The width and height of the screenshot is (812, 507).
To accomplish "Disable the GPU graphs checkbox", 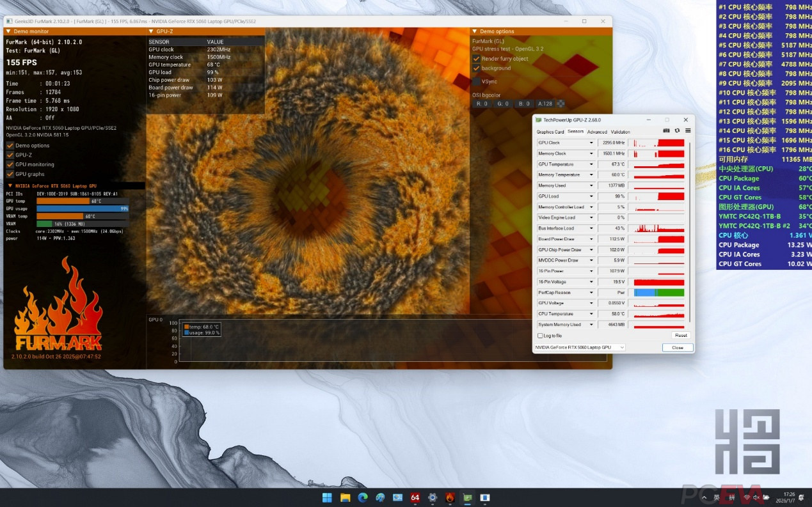I will pos(10,174).
